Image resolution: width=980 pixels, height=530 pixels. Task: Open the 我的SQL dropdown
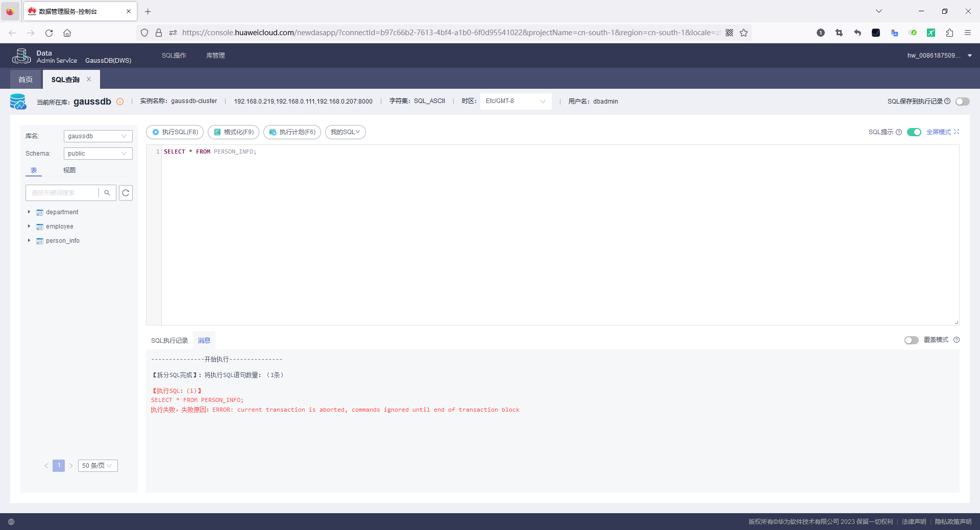[346, 132]
